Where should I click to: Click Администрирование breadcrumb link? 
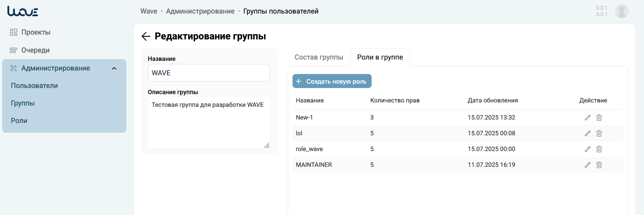pos(200,11)
